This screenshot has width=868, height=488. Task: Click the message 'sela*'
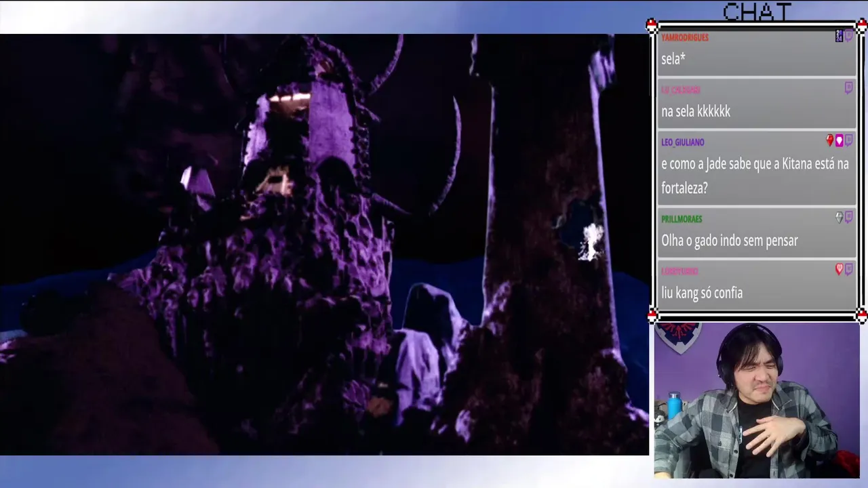[x=673, y=59]
